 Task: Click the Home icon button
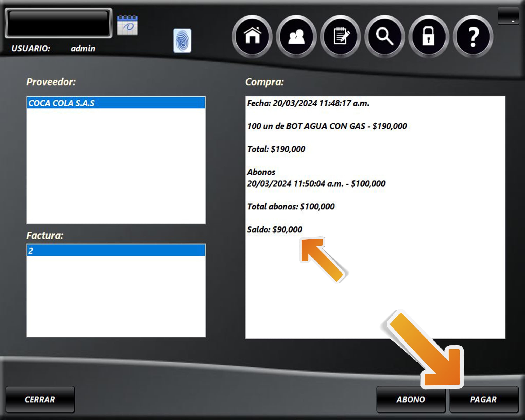click(x=252, y=37)
